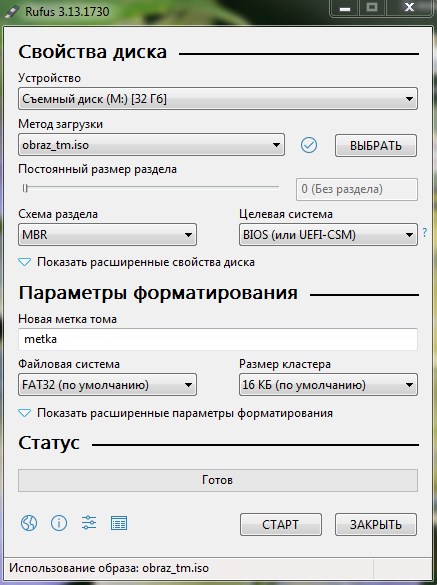This screenshot has height=585, width=437.
Task: Open the log window icon
Action: [x=119, y=523]
